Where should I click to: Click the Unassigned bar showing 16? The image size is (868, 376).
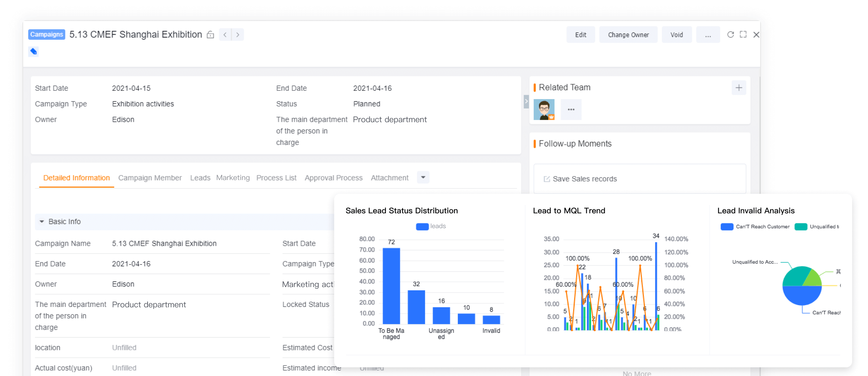(441, 316)
